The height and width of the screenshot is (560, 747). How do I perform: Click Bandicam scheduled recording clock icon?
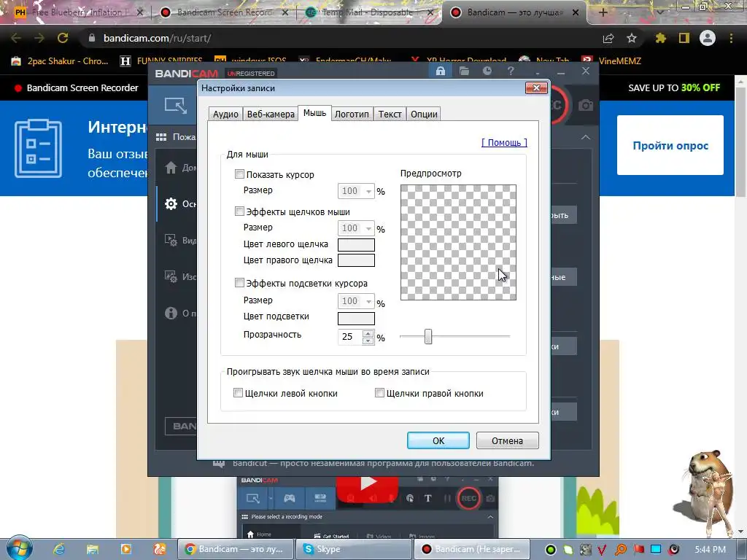(x=487, y=71)
